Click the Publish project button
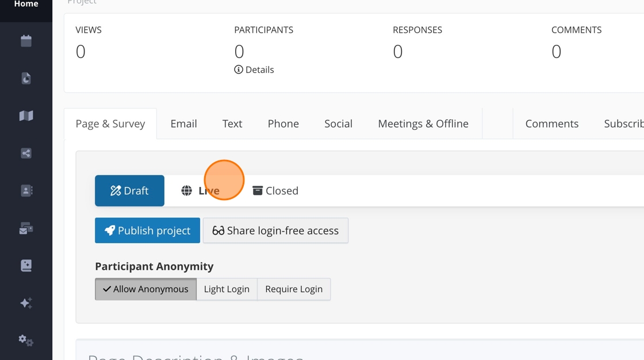 [147, 231]
